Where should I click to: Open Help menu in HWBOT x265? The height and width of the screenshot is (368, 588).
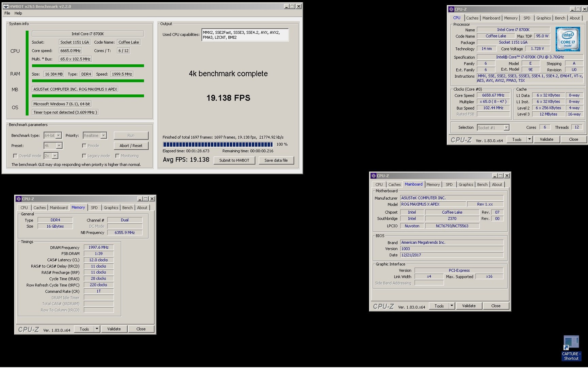18,13
